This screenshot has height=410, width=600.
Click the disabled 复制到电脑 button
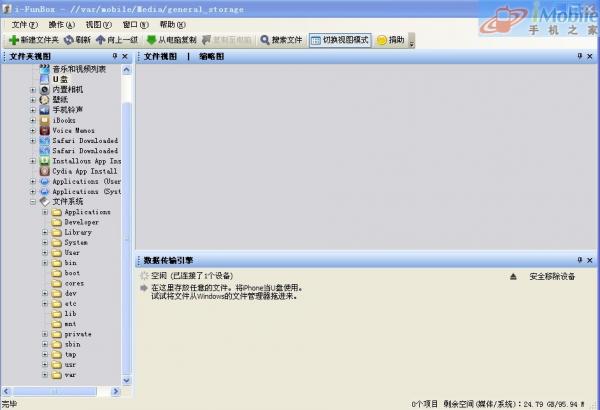tap(227, 40)
